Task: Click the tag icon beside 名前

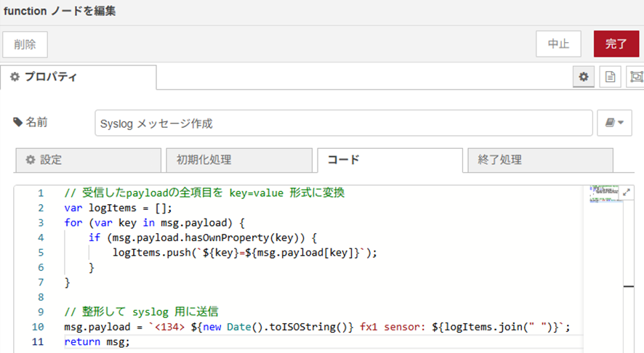Action: coord(17,122)
